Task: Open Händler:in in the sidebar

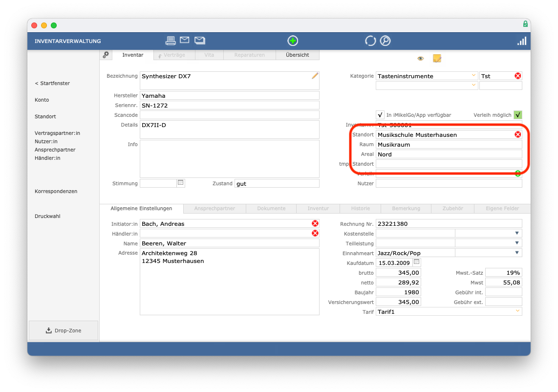Action: click(47, 158)
